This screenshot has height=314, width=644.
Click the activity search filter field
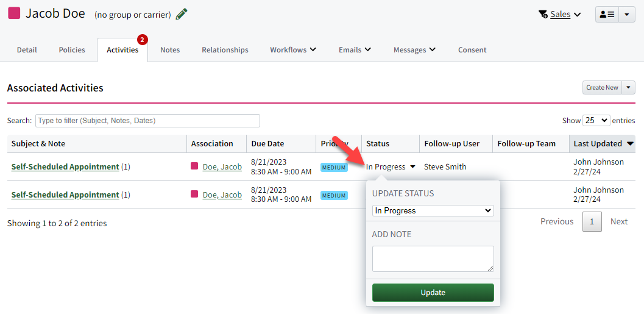tap(148, 121)
